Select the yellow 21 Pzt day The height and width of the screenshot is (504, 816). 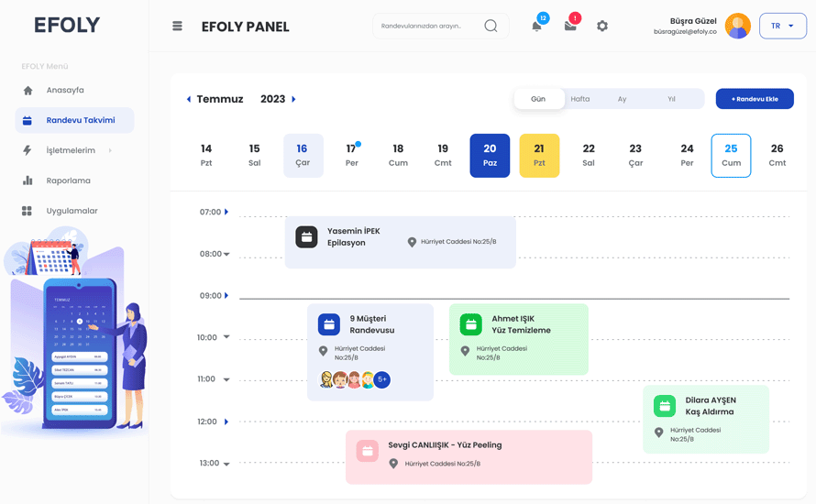[539, 155]
